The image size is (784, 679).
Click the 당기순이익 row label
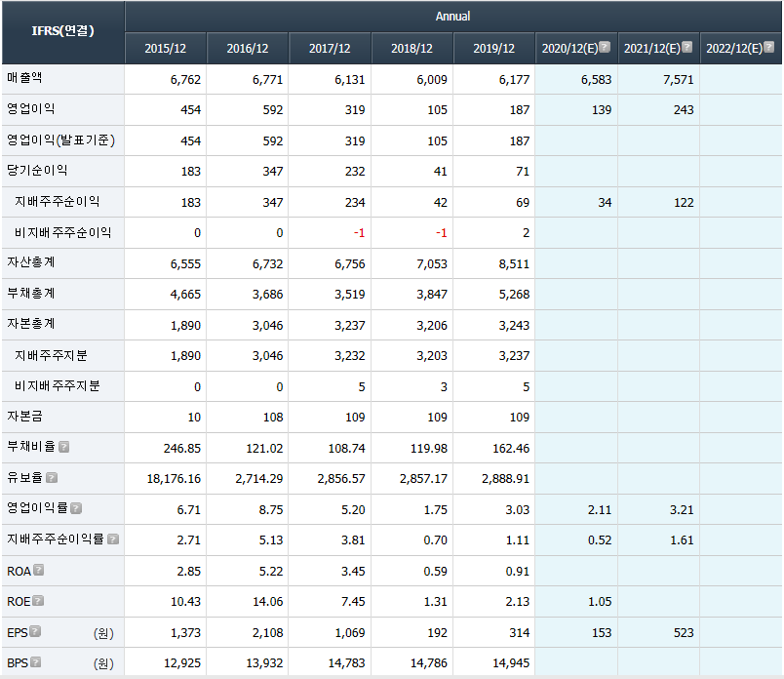tap(37, 171)
